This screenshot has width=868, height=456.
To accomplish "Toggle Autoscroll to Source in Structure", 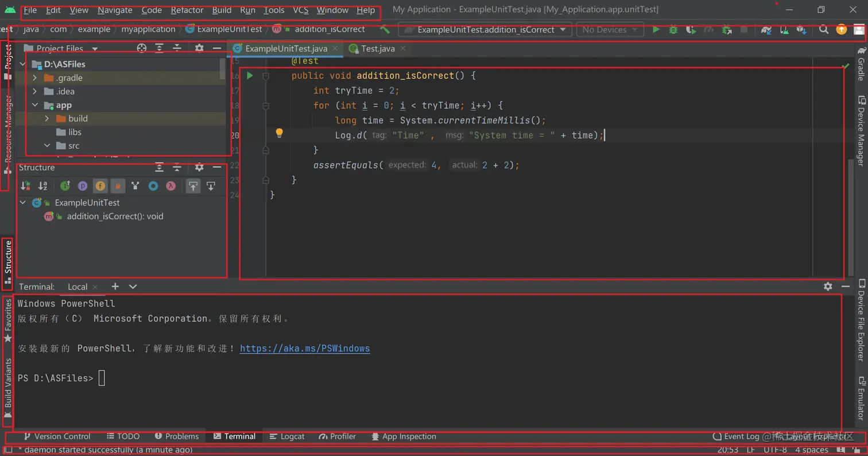I will coord(193,186).
